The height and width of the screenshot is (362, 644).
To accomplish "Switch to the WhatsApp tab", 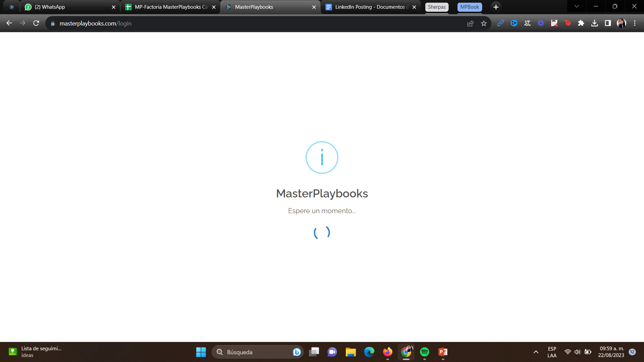I will point(70,7).
